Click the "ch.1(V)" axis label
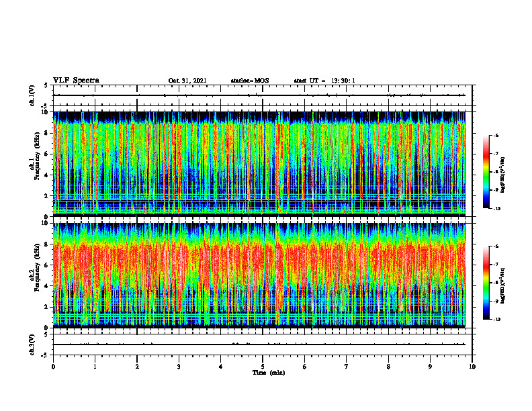Image resolution: width=532 pixels, height=411 pixels. click(32, 95)
